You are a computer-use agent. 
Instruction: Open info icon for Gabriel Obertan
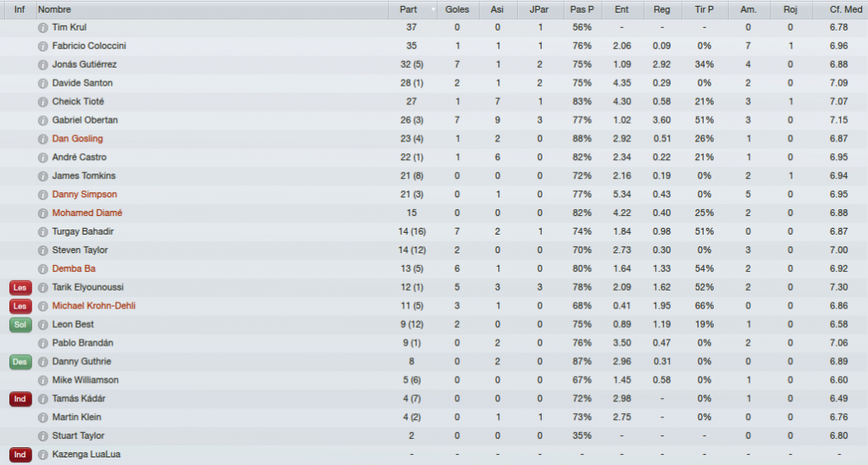(42, 120)
